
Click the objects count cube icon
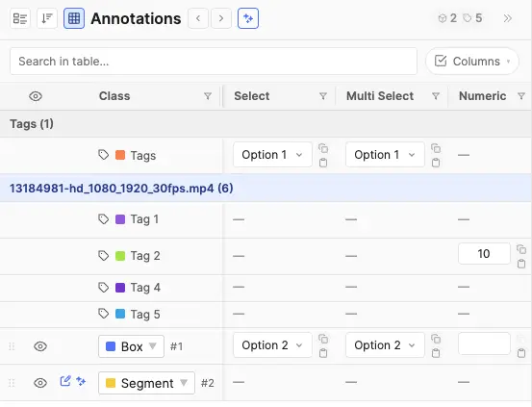pyautogui.click(x=443, y=18)
